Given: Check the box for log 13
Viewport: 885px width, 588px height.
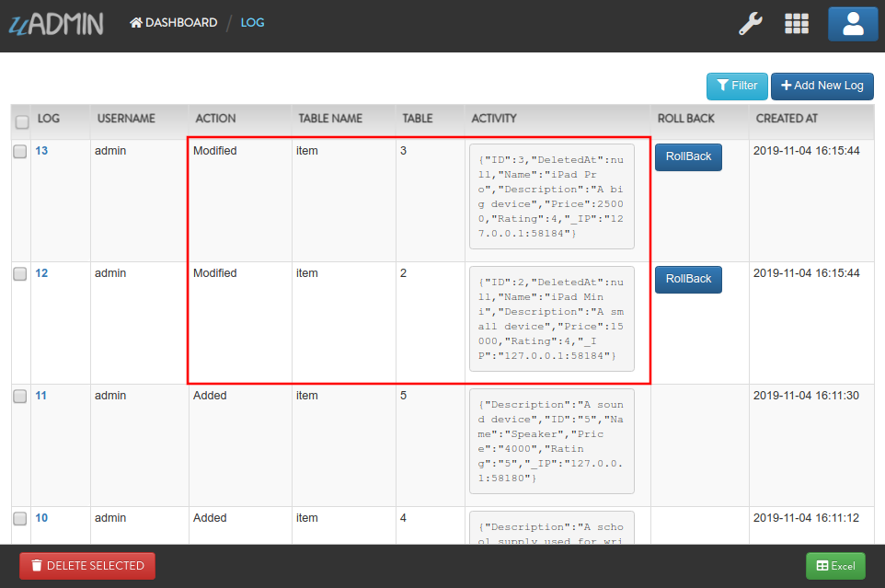Looking at the screenshot, I should 19,151.
